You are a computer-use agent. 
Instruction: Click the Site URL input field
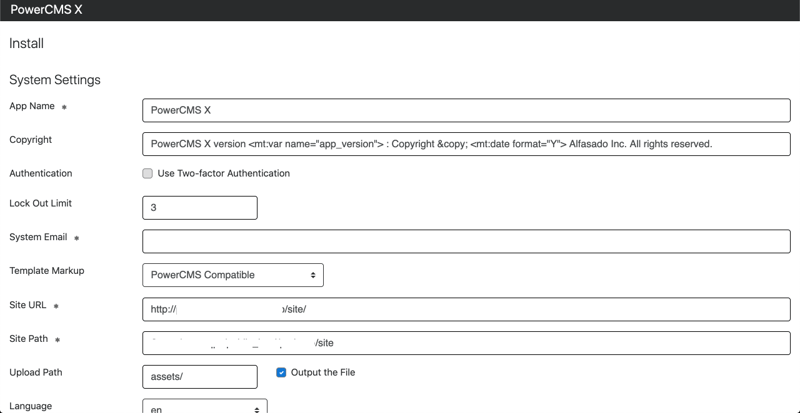coord(466,309)
